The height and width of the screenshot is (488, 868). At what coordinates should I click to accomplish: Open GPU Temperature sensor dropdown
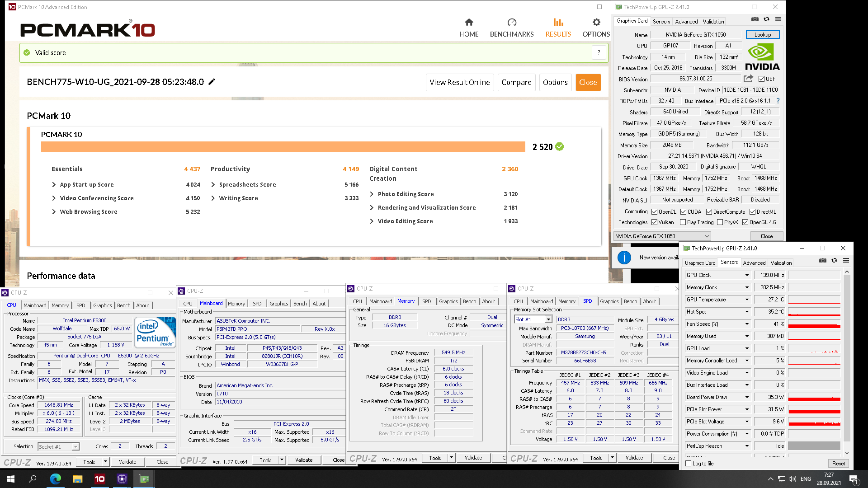coord(747,300)
